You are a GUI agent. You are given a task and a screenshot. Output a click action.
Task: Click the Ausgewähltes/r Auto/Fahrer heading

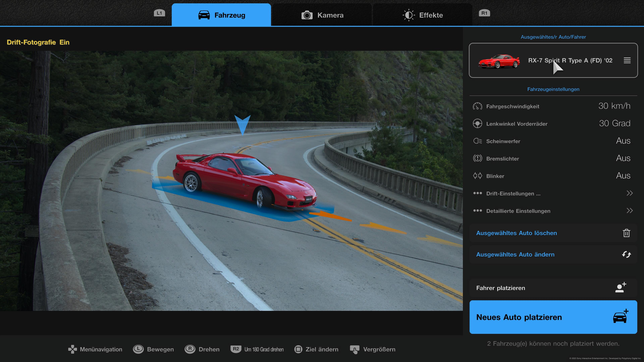[x=553, y=37]
